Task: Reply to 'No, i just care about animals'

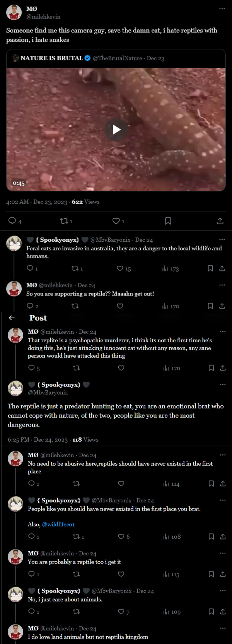Action: click(x=32, y=612)
